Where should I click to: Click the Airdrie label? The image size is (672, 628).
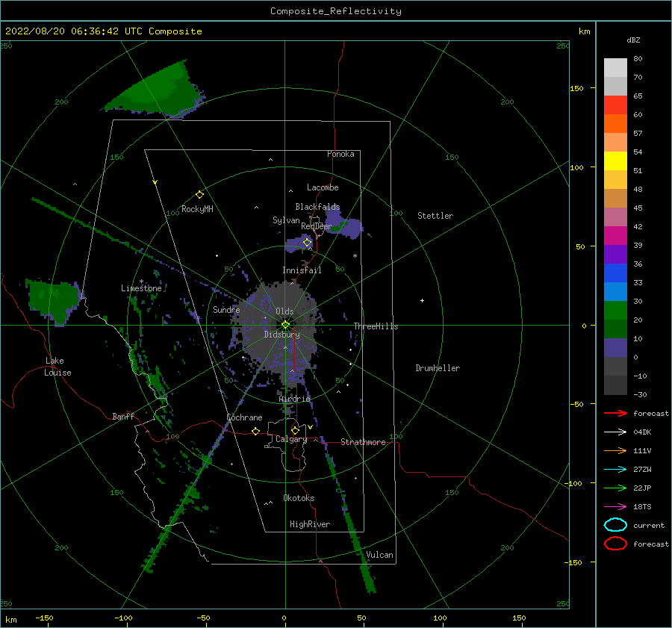(x=294, y=399)
